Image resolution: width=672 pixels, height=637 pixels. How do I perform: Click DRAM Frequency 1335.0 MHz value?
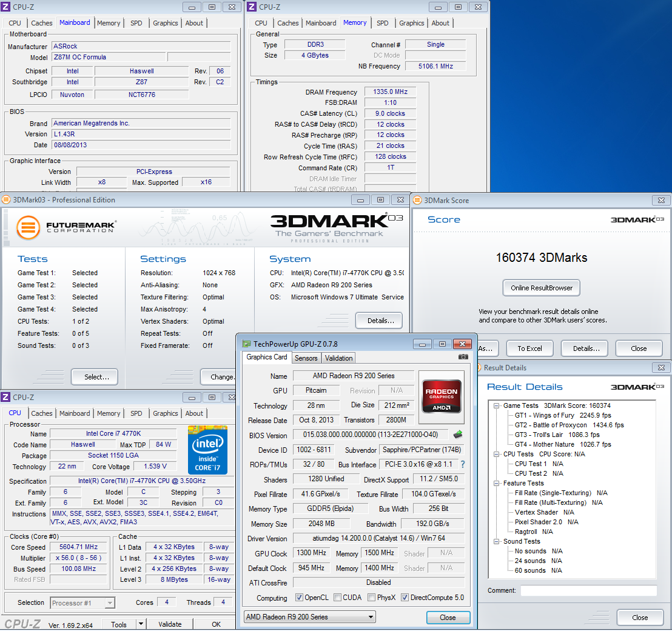(390, 92)
